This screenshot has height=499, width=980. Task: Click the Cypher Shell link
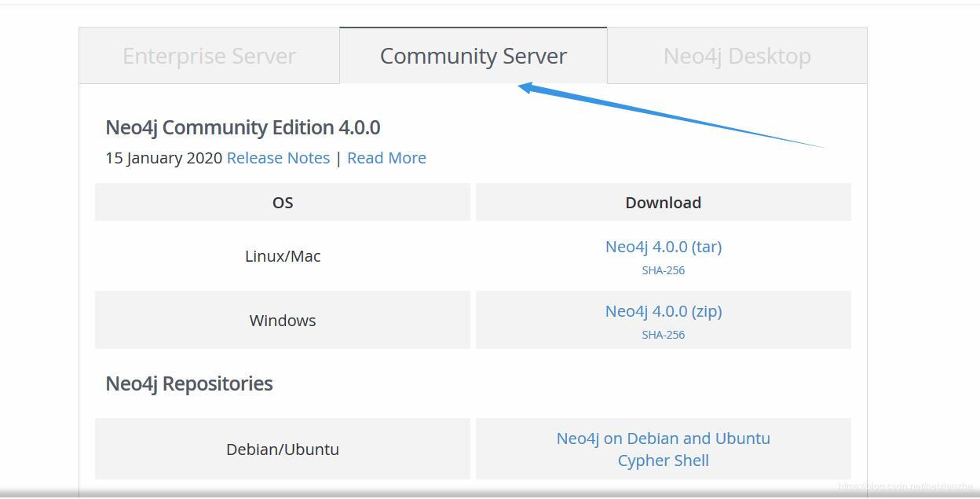[664, 460]
